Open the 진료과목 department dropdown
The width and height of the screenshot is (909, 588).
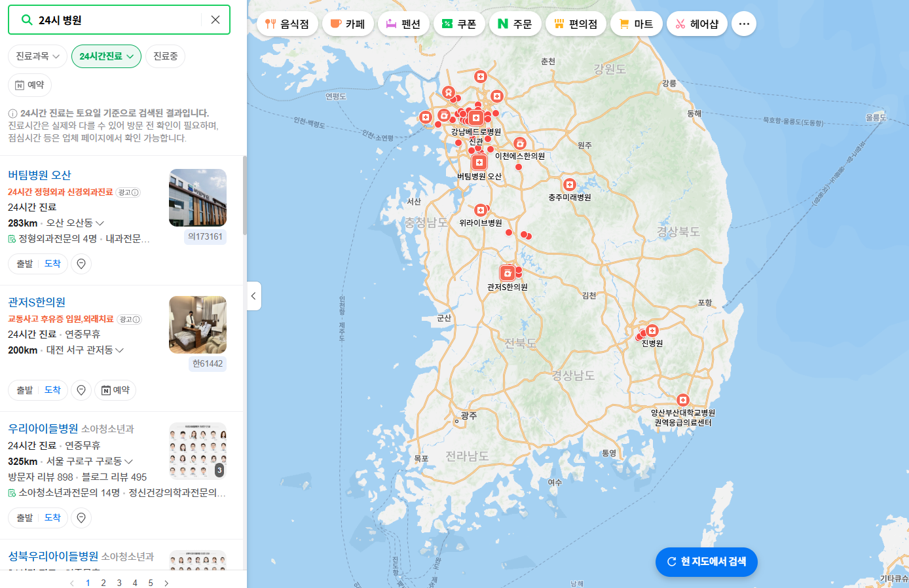(36, 56)
